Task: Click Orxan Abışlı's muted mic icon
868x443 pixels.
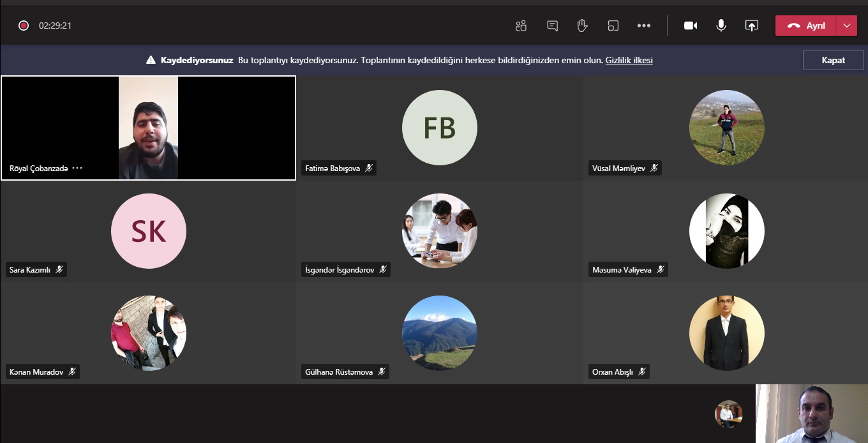Action: pos(641,371)
